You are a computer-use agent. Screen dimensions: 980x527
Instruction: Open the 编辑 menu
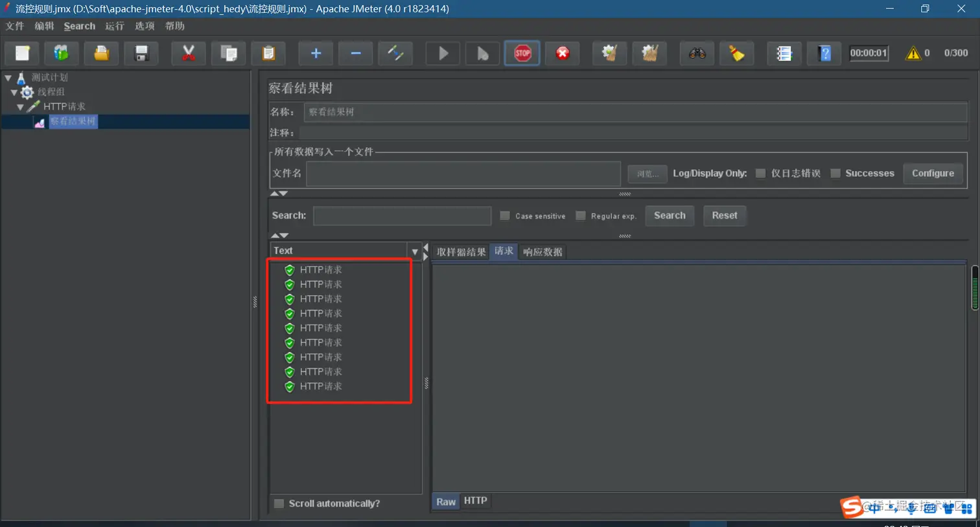pyautogui.click(x=45, y=26)
